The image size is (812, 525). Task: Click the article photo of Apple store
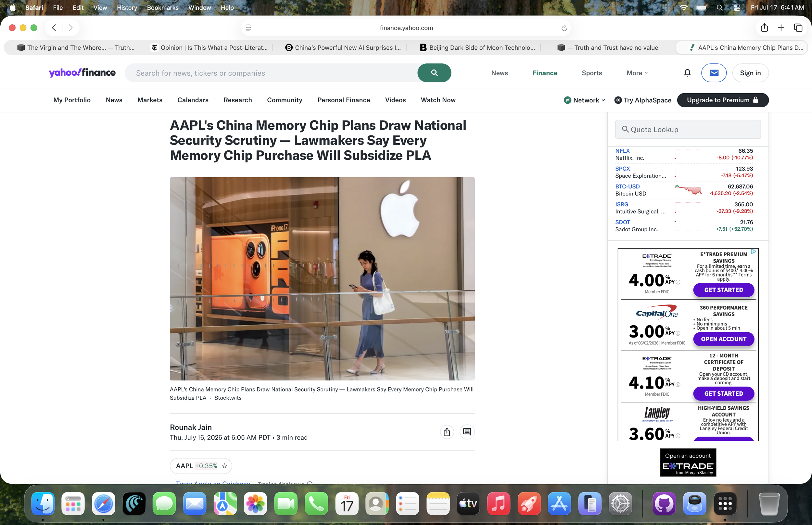click(322, 278)
